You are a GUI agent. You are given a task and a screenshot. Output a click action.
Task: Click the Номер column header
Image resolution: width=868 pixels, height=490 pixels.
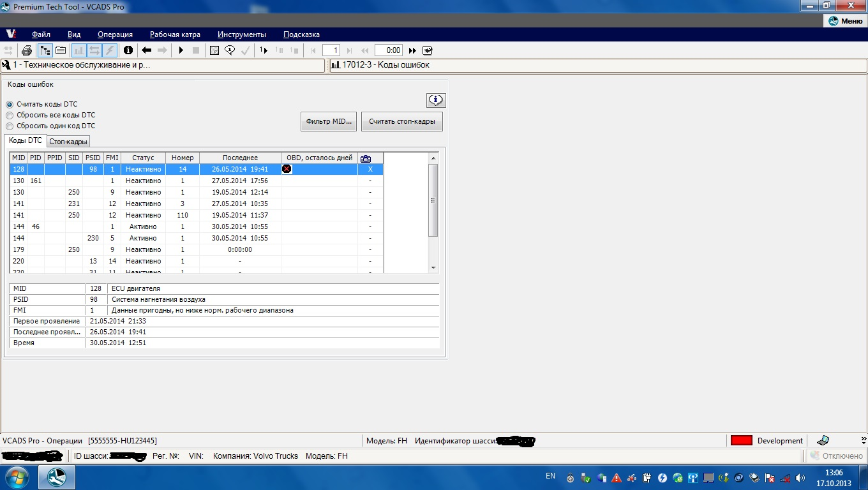point(183,158)
